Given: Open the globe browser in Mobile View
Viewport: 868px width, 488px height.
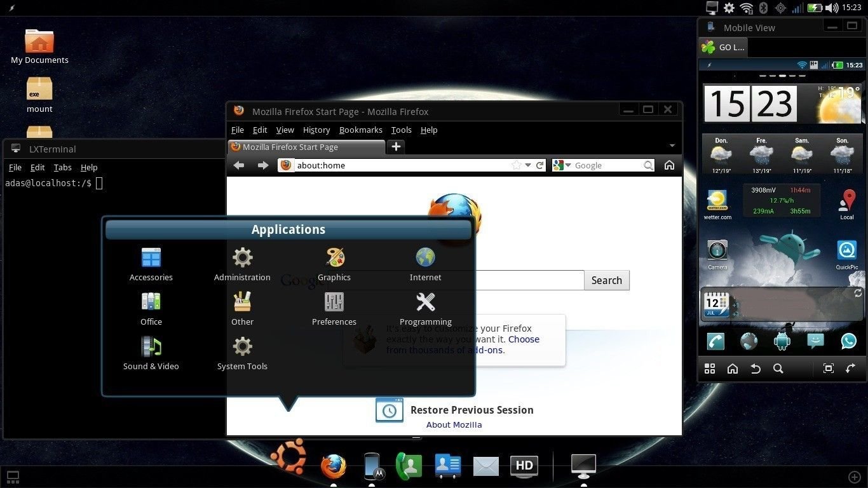Looking at the screenshot, I should 749,341.
